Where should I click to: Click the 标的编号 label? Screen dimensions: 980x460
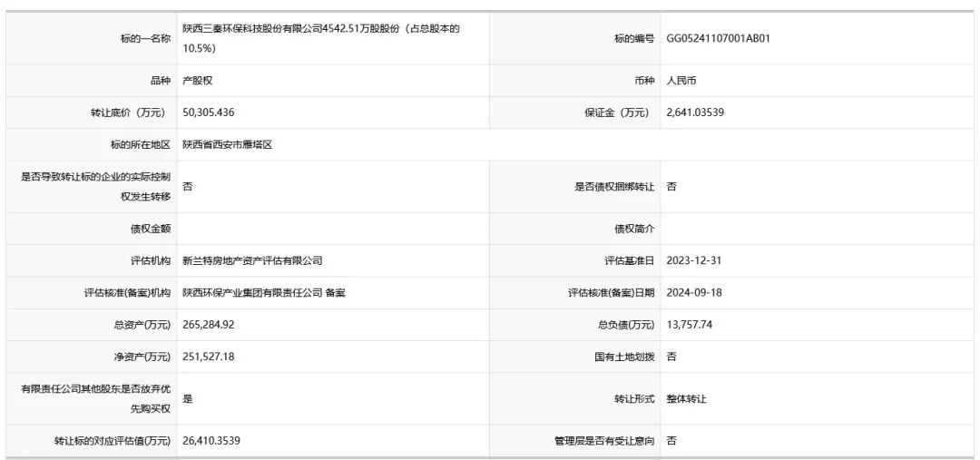634,38
